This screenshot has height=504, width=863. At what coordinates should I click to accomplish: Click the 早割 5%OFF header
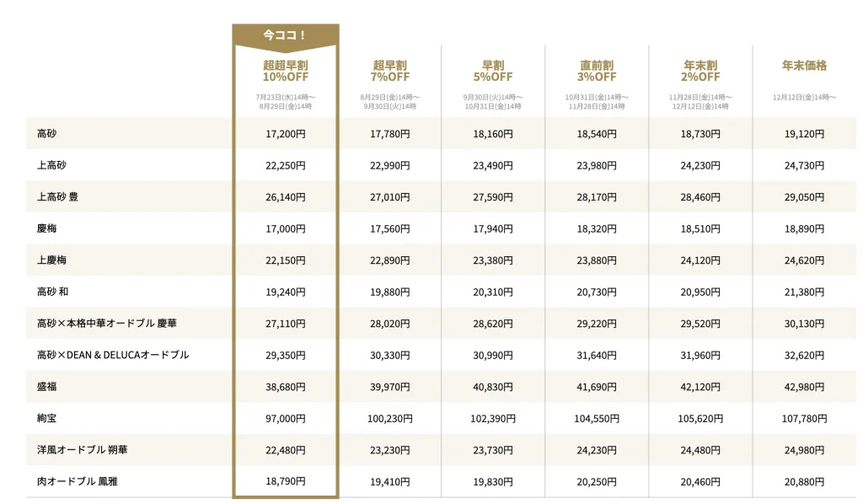(493, 71)
